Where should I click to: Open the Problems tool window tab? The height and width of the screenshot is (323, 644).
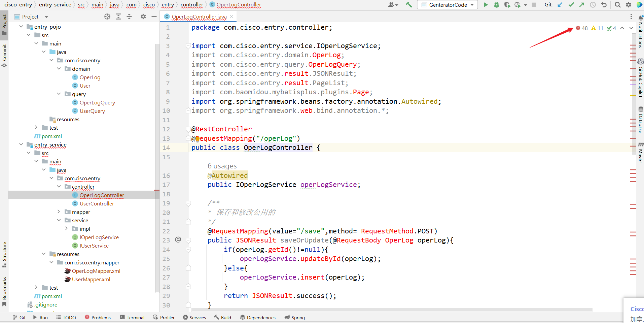point(98,317)
